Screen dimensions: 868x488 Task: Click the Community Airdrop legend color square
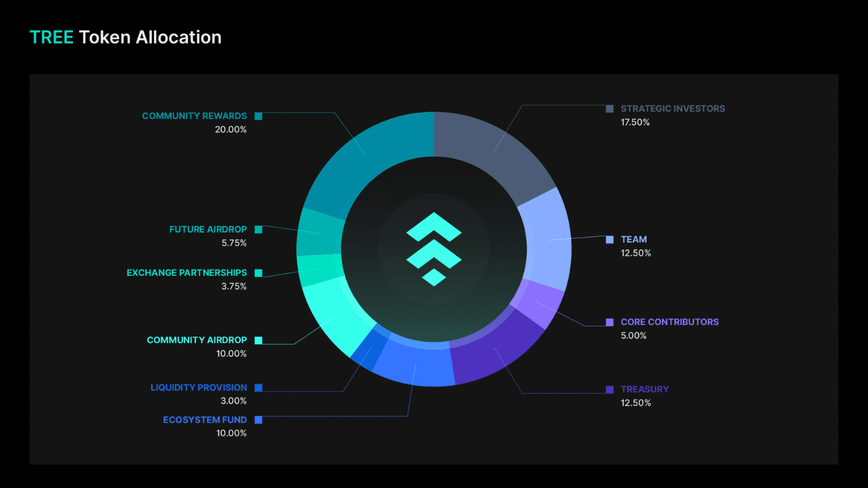(x=258, y=340)
